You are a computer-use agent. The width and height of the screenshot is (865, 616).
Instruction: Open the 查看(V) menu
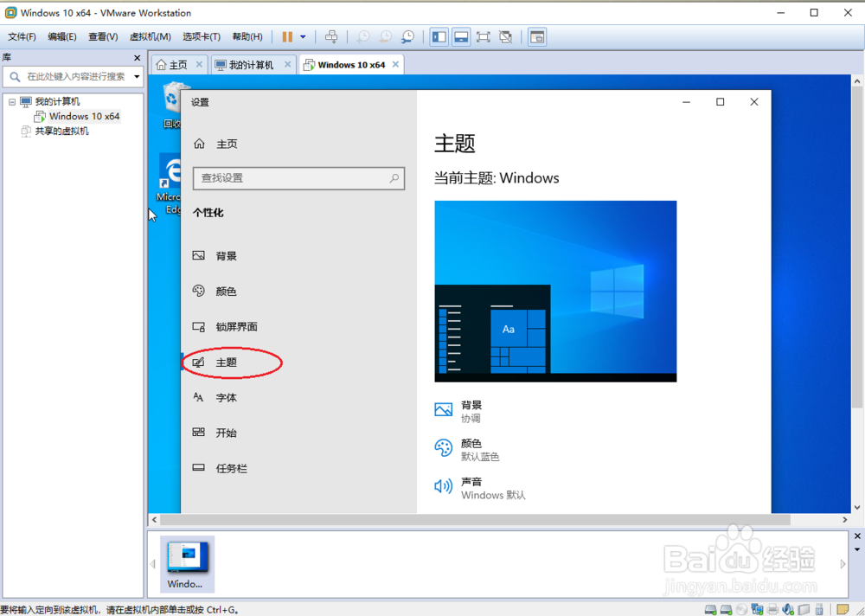103,37
